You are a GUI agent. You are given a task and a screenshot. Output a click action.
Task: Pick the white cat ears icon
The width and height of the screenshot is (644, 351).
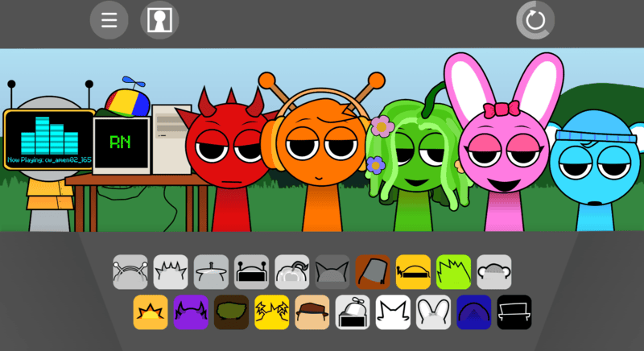tap(393, 312)
